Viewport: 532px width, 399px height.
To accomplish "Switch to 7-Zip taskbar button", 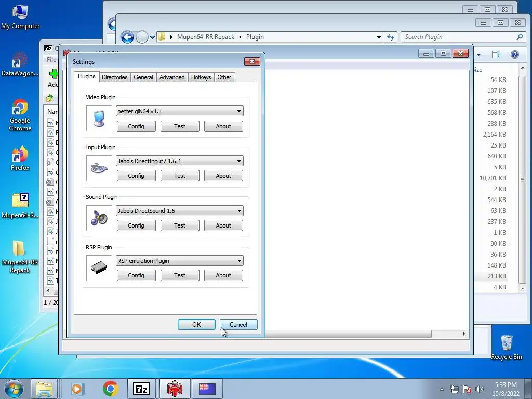I will point(141,389).
